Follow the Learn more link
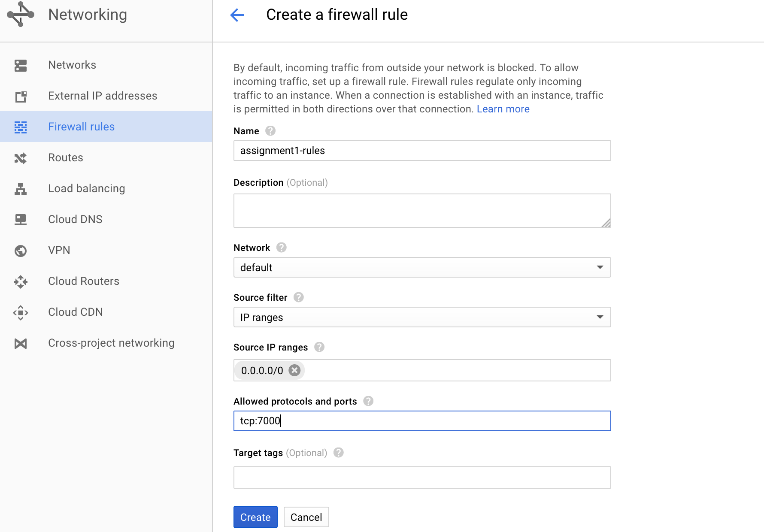This screenshot has height=532, width=764. pyautogui.click(x=503, y=109)
